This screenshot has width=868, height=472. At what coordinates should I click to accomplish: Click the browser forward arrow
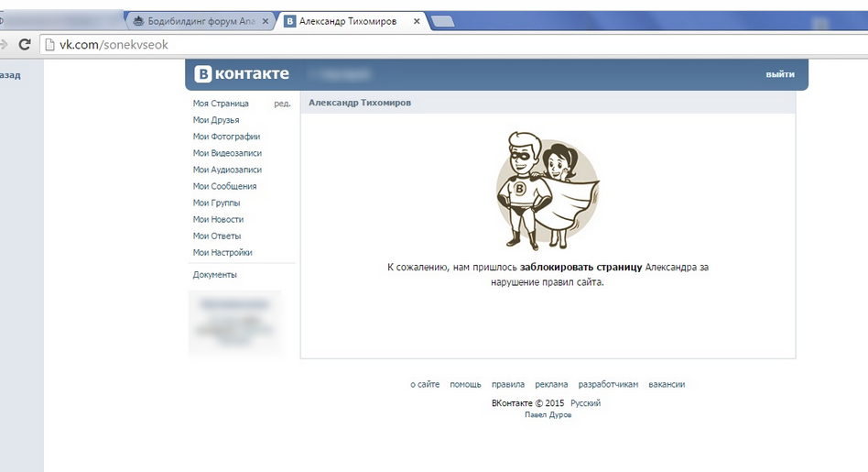(4, 44)
